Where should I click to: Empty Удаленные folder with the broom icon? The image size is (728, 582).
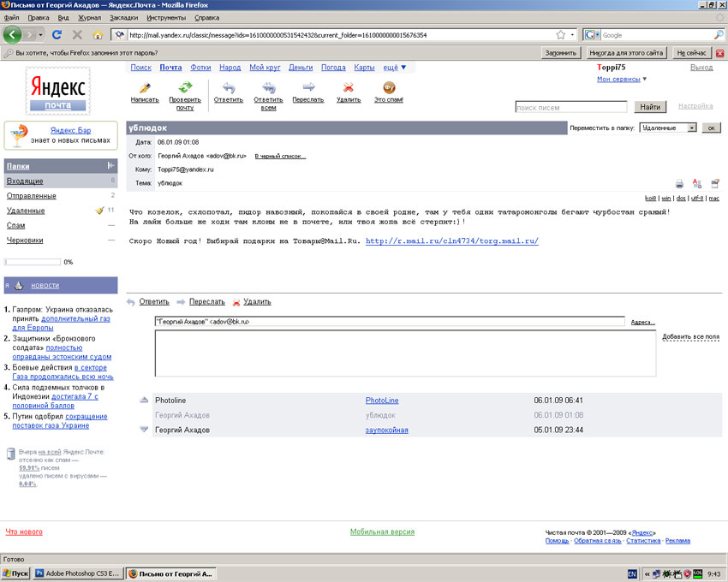tap(99, 211)
